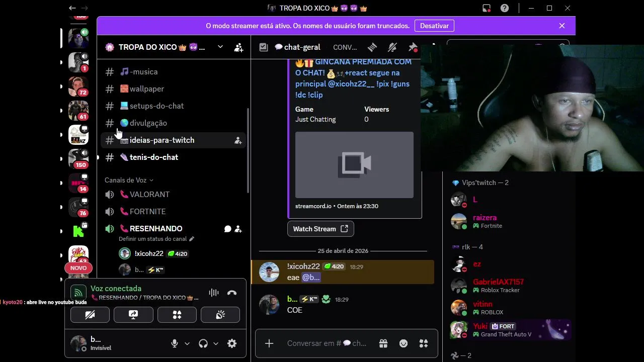Open the divulgação channel
The height and width of the screenshot is (362, 644).
point(174,123)
